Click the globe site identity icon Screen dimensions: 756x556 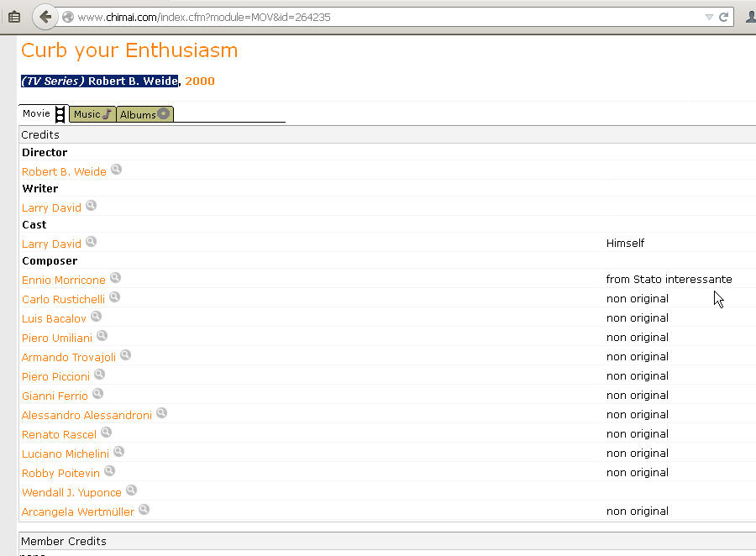tap(68, 17)
